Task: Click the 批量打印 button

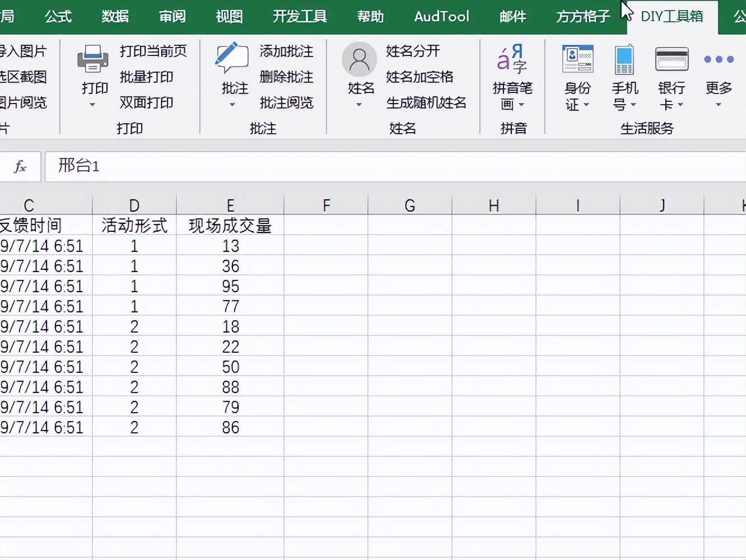Action: point(147,77)
